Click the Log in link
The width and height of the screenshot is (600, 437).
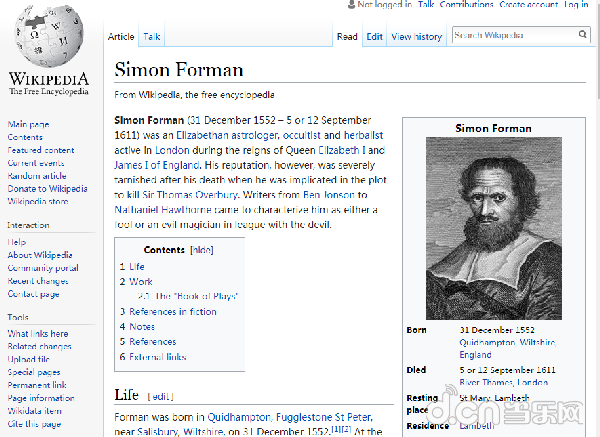coord(576,4)
